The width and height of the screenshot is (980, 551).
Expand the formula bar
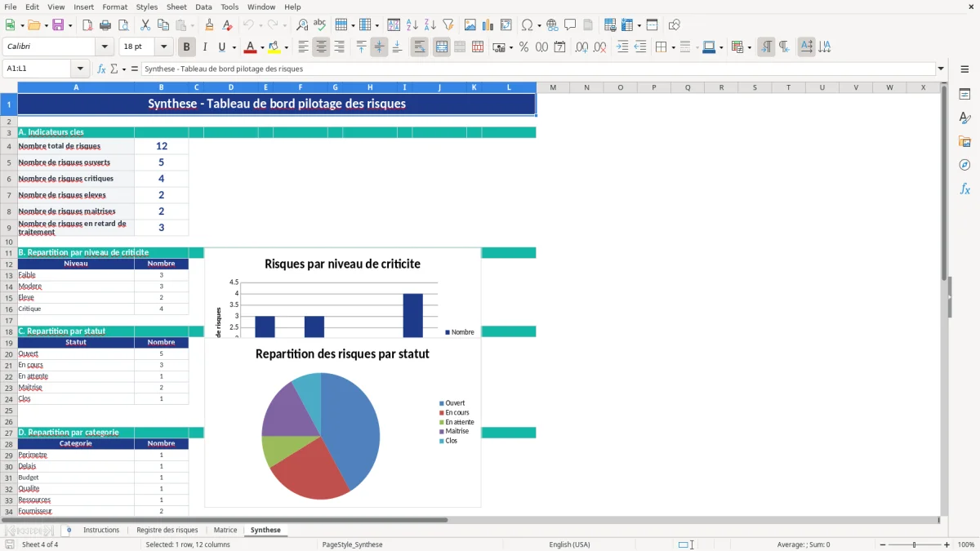pyautogui.click(x=941, y=69)
